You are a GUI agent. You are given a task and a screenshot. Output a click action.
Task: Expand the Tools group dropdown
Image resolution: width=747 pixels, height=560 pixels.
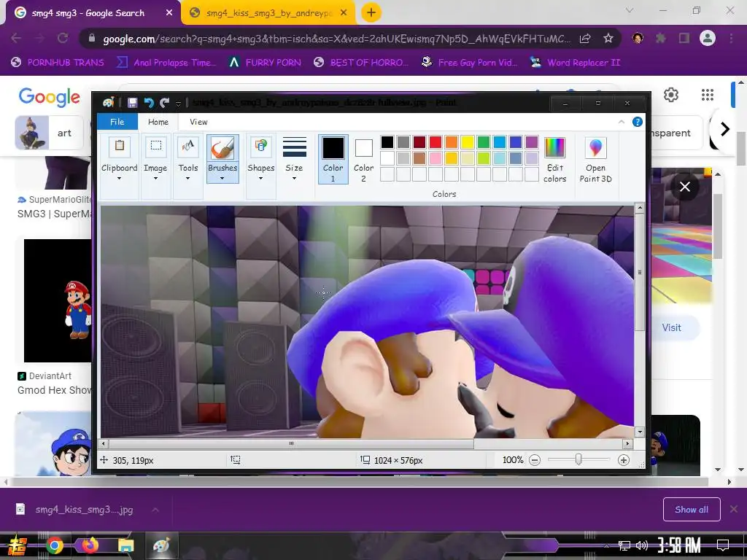coord(187,178)
